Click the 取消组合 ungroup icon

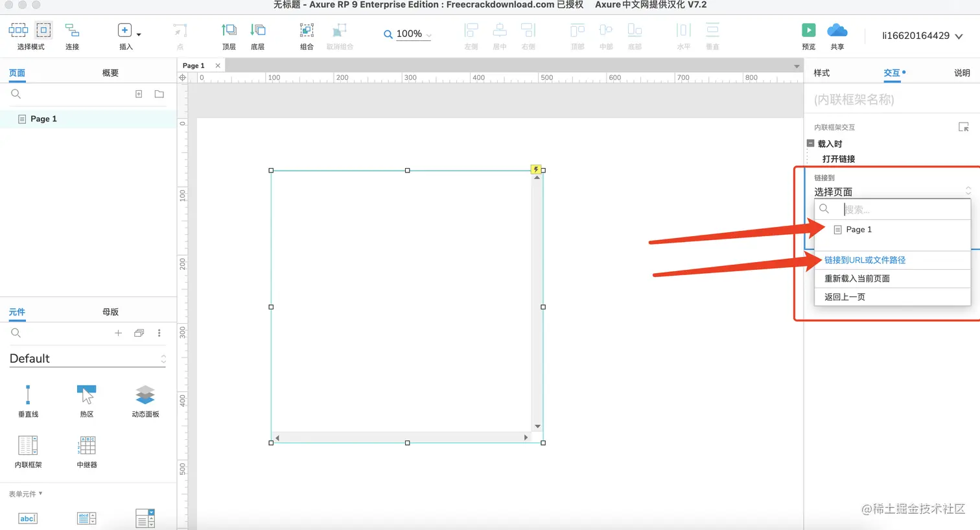click(x=340, y=30)
